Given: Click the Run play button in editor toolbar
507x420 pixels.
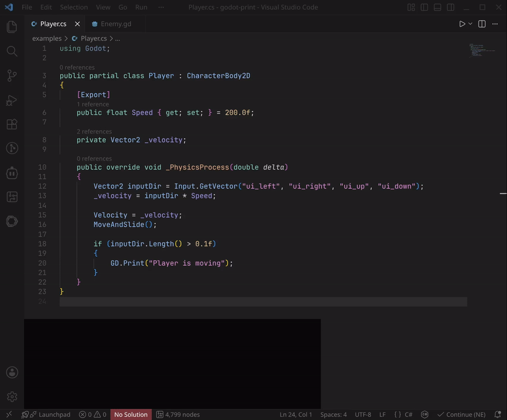Looking at the screenshot, I should coord(462,24).
